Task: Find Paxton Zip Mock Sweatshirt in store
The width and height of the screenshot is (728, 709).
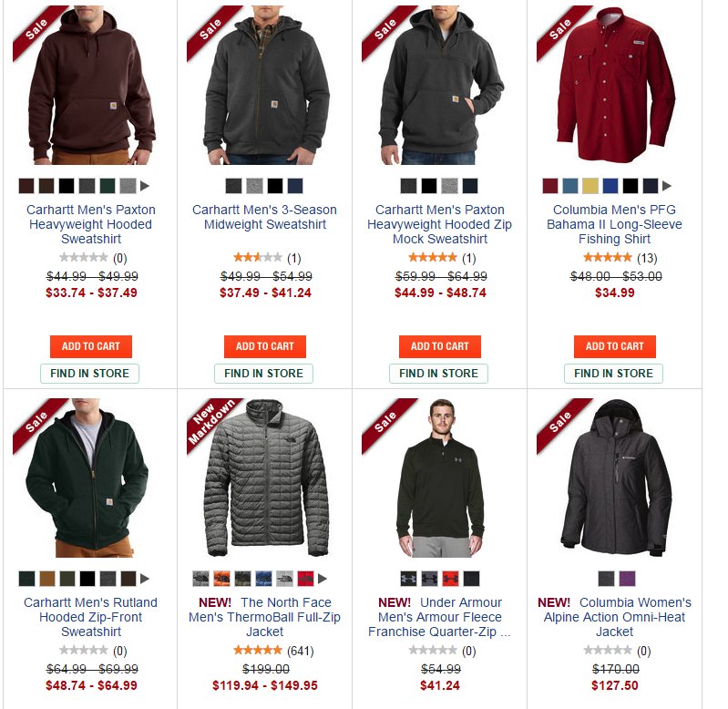Action: tap(439, 374)
